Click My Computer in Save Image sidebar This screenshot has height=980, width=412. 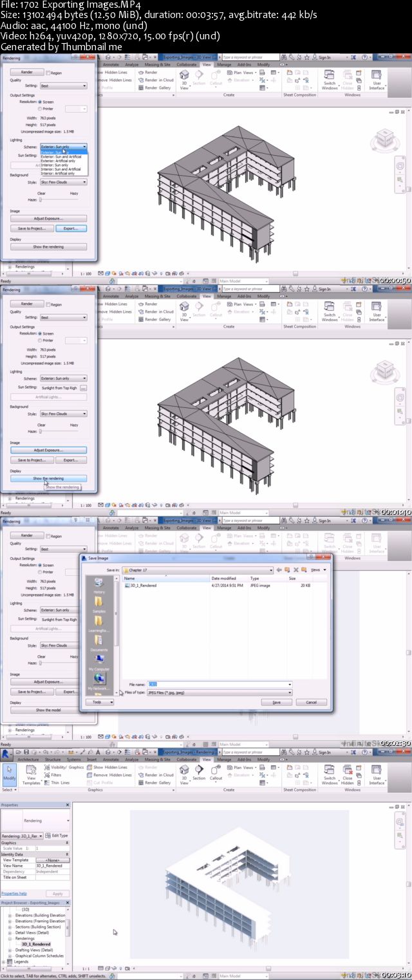(x=98, y=663)
